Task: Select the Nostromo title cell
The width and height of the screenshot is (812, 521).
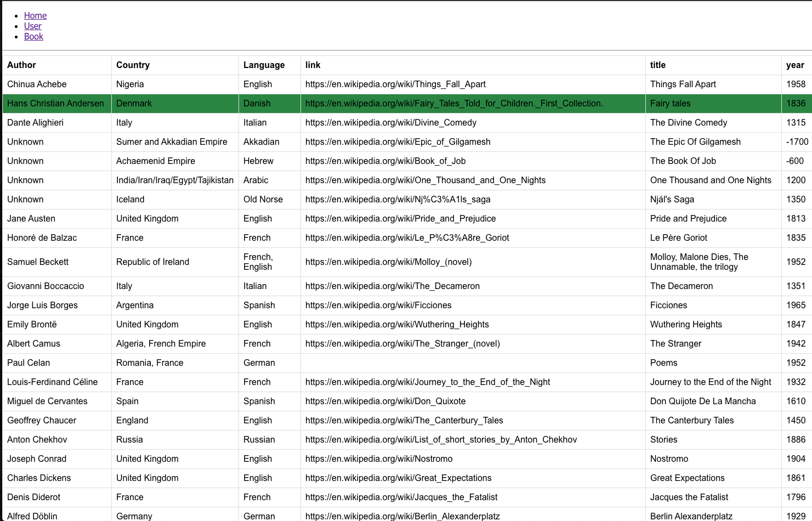Action: pos(713,459)
